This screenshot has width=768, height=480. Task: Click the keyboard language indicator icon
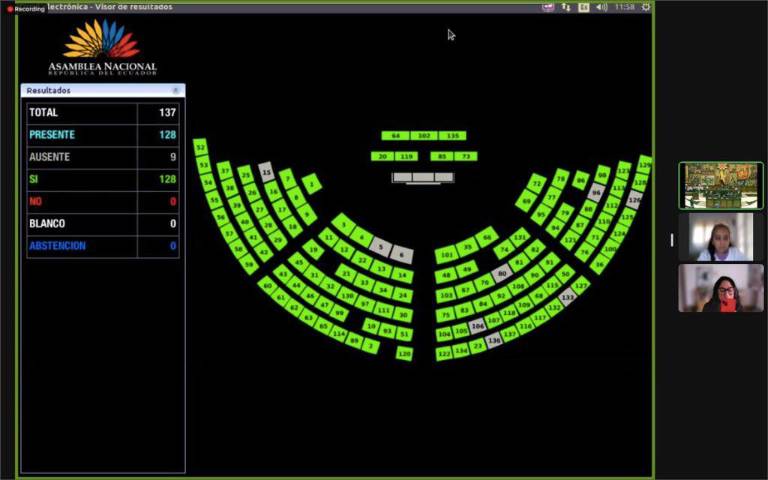click(583, 7)
